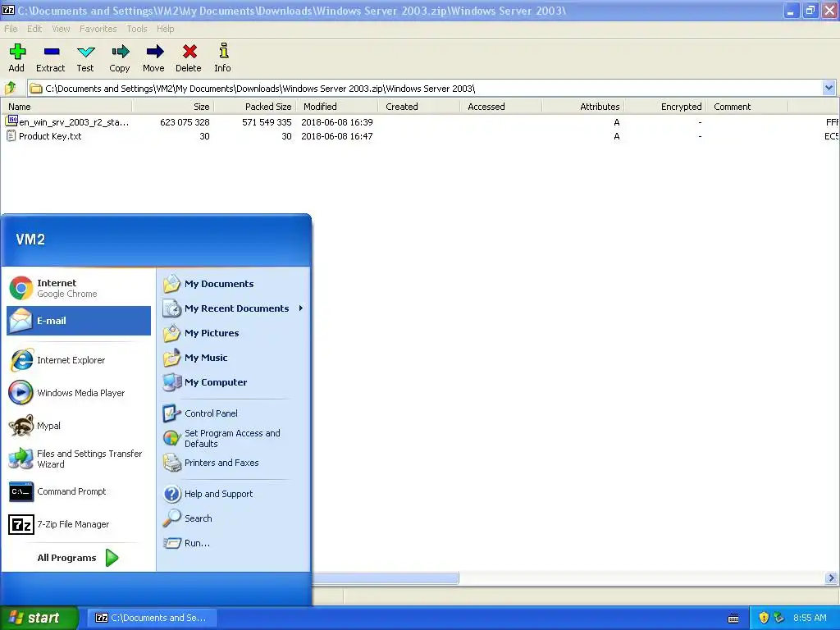840x630 pixels.
Task: Go up one folder level icon
Action: point(11,88)
